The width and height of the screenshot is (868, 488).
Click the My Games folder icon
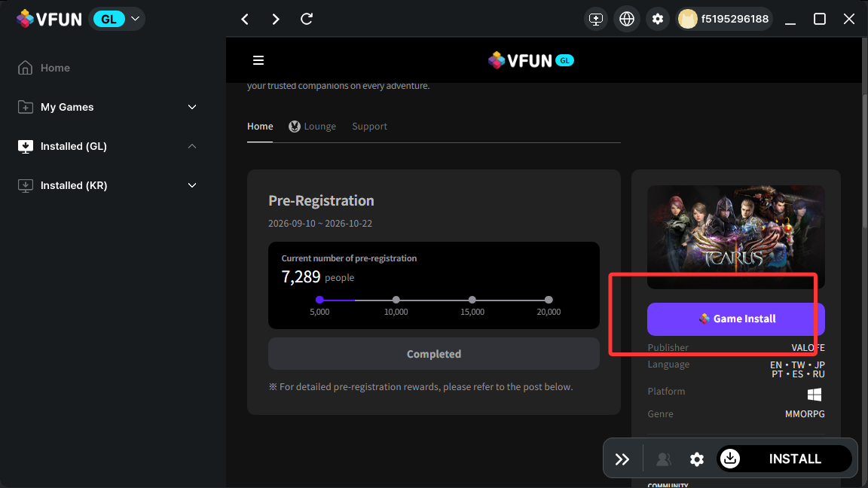(x=25, y=107)
